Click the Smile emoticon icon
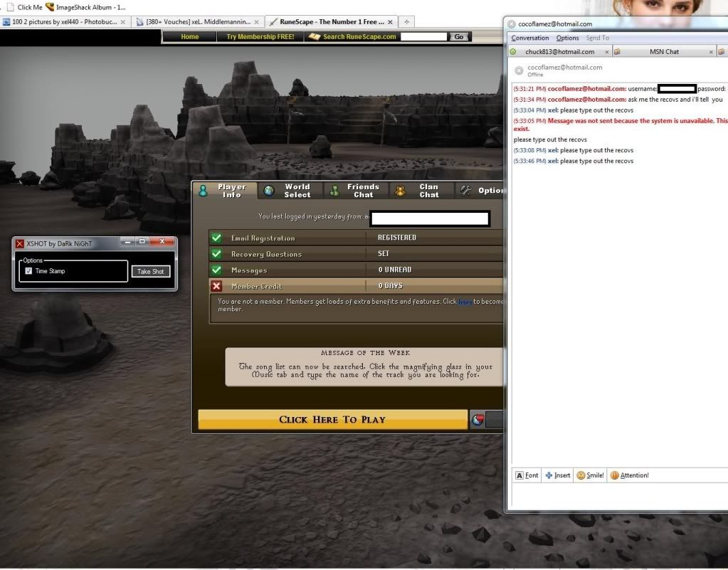 click(581, 475)
